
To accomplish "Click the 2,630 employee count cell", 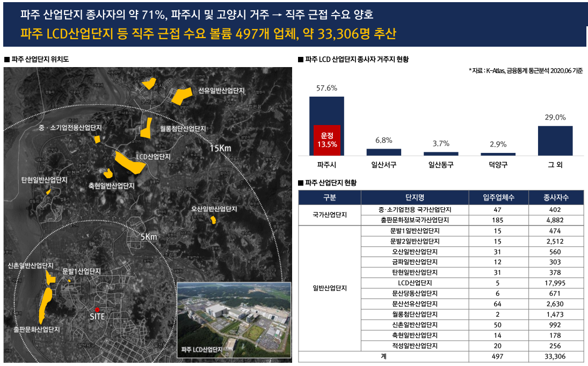I will click(x=555, y=304).
